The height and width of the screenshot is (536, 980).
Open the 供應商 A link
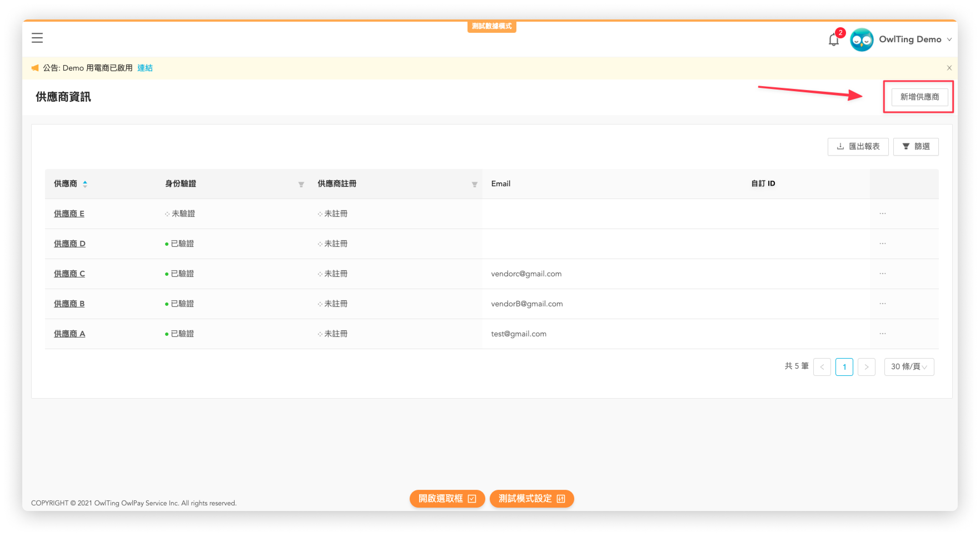pyautogui.click(x=69, y=334)
